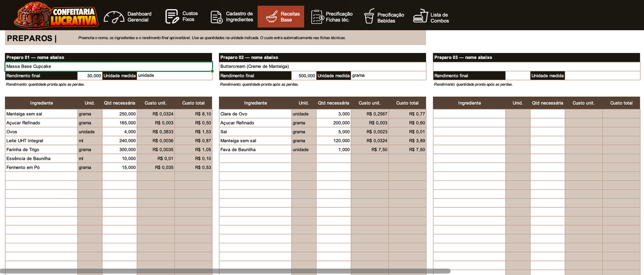The width and height of the screenshot is (644, 275).
Task: Open the Dashboard Gerencial gauge icon
Action: point(114,17)
